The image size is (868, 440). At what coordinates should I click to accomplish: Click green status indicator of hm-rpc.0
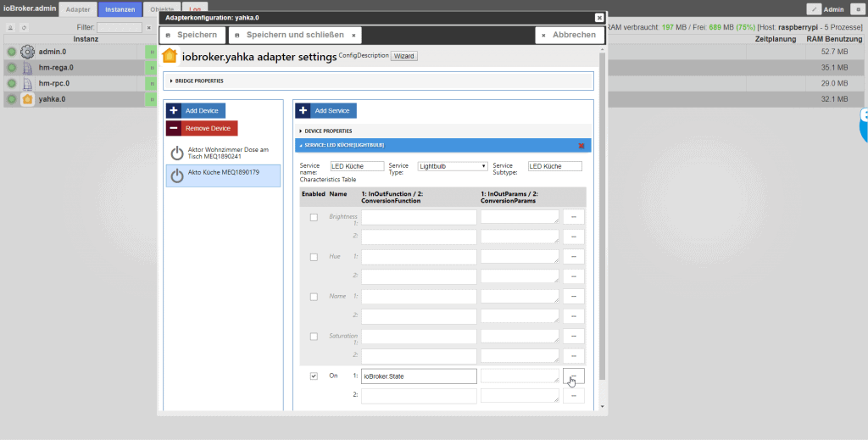click(12, 84)
